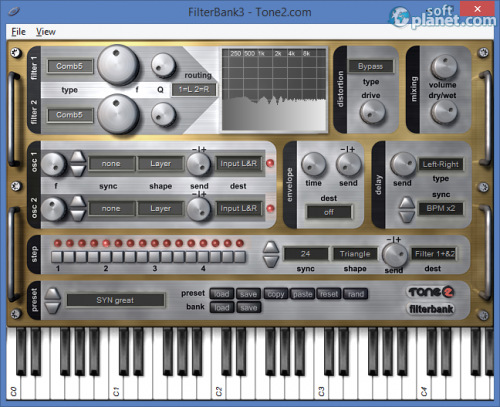Click osc 1 frequency up arrow
500x407 pixels.
78,157
